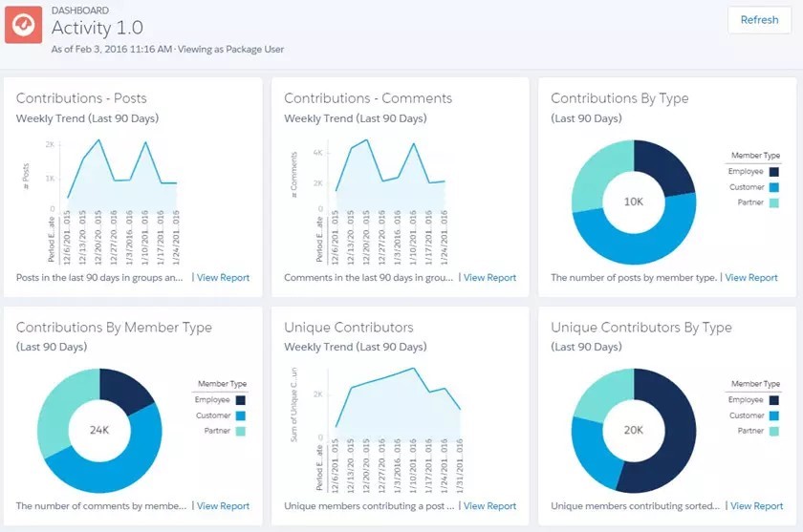Viewport: 803px width, 532px height.
Task: Click the 20K donut chart center
Action: tap(633, 430)
